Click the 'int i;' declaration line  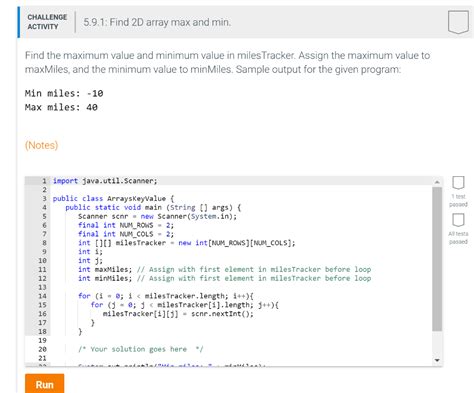[90, 252]
